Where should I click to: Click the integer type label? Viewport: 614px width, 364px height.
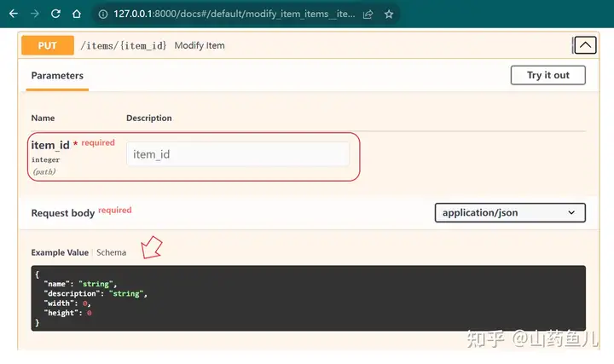[x=45, y=159]
